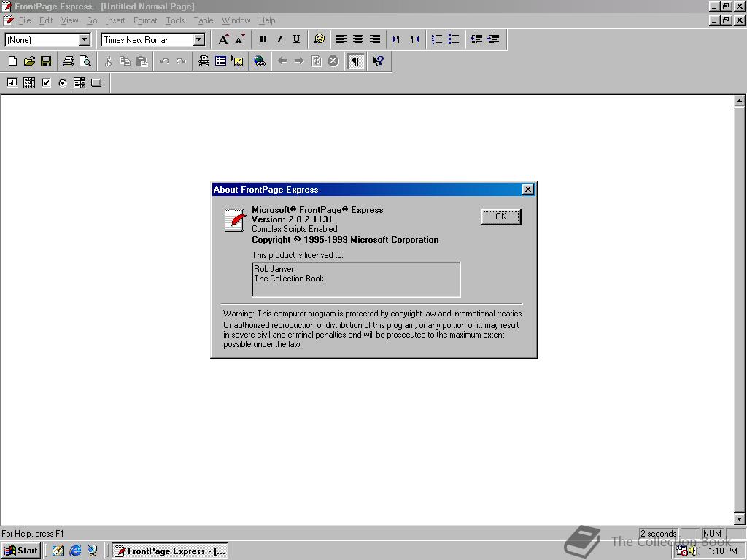747x560 pixels.
Task: Open the Format menu
Action: [145, 20]
